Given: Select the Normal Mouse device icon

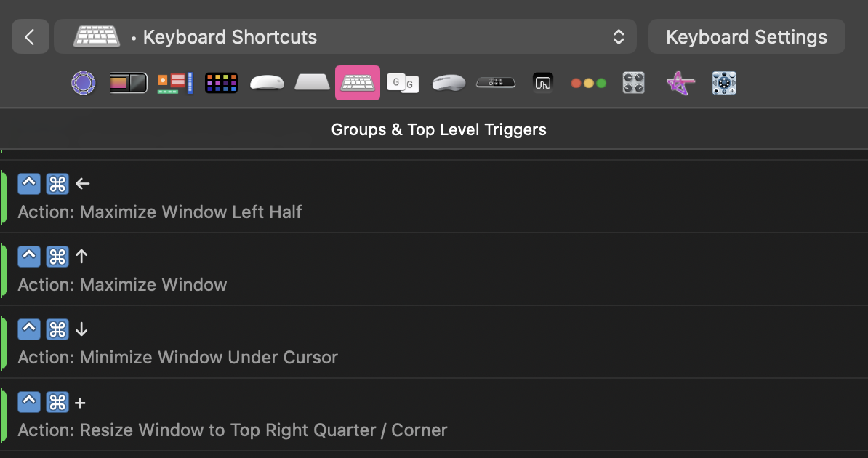Looking at the screenshot, I should pyautogui.click(x=449, y=83).
